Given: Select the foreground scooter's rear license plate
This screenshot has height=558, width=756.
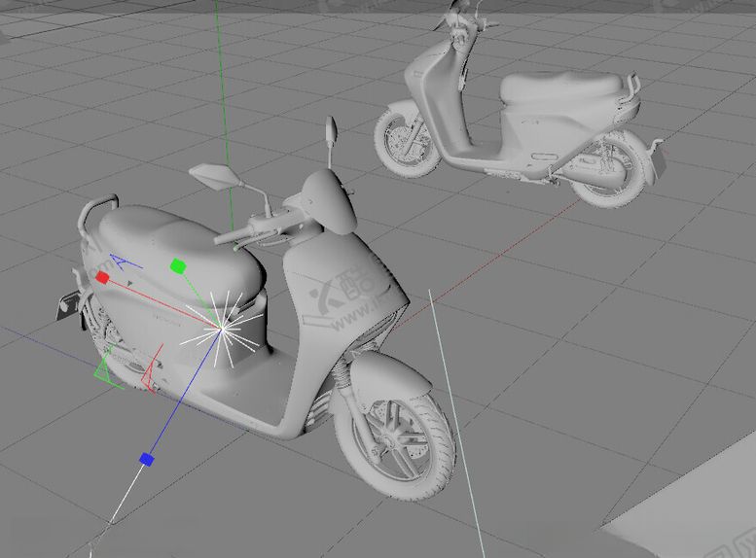Looking at the screenshot, I should [x=64, y=303].
